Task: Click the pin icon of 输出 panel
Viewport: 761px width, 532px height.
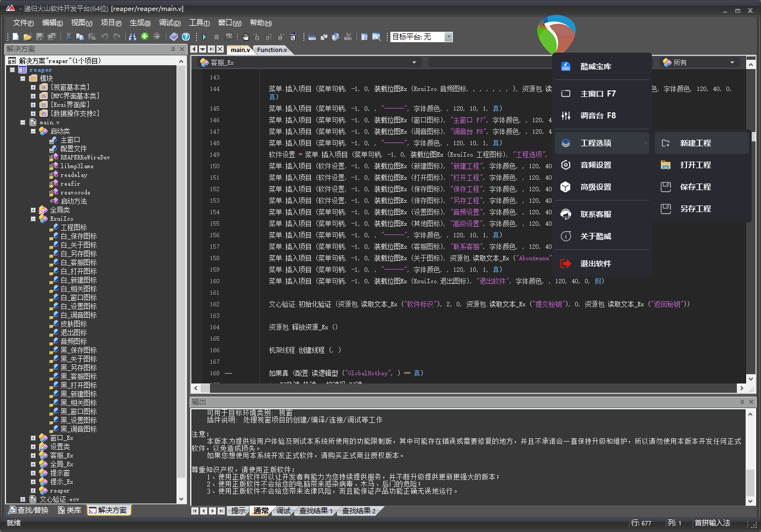Action: tap(742, 402)
